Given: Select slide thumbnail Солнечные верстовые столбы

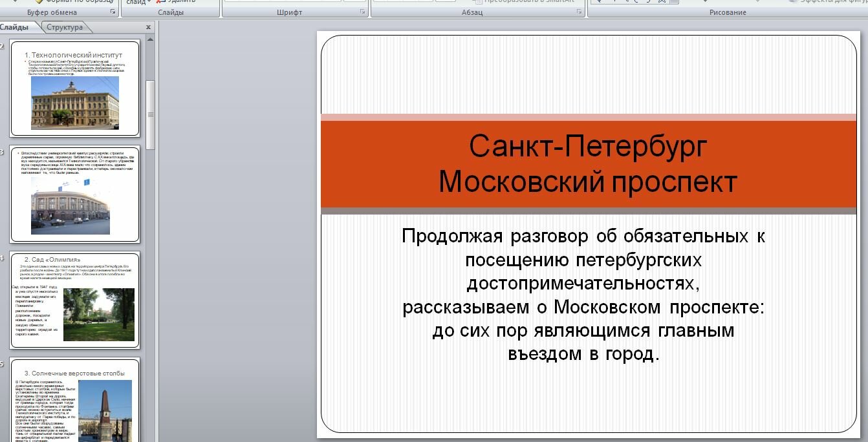Looking at the screenshot, I should 75,401.
